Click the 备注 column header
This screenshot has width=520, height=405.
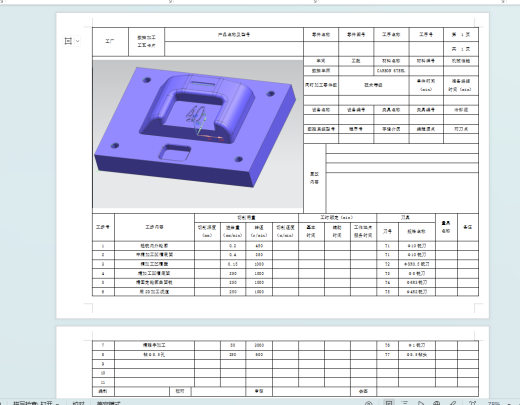(468, 227)
